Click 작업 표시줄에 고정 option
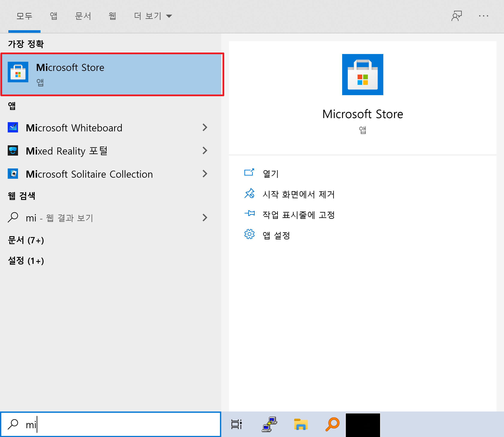The image size is (504, 437). [x=298, y=215]
